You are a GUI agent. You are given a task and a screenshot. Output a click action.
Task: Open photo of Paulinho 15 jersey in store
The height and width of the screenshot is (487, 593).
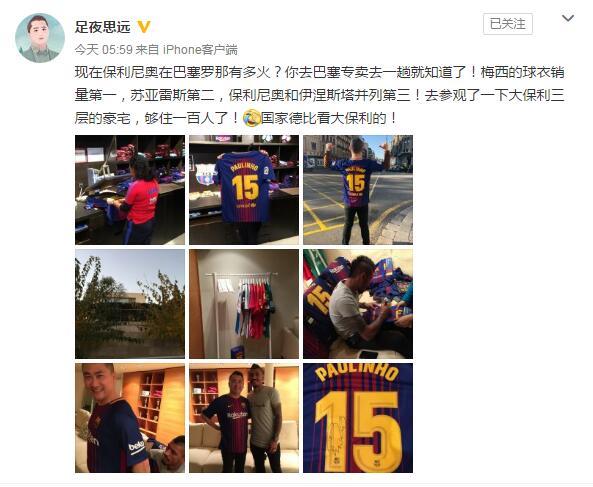point(244,190)
